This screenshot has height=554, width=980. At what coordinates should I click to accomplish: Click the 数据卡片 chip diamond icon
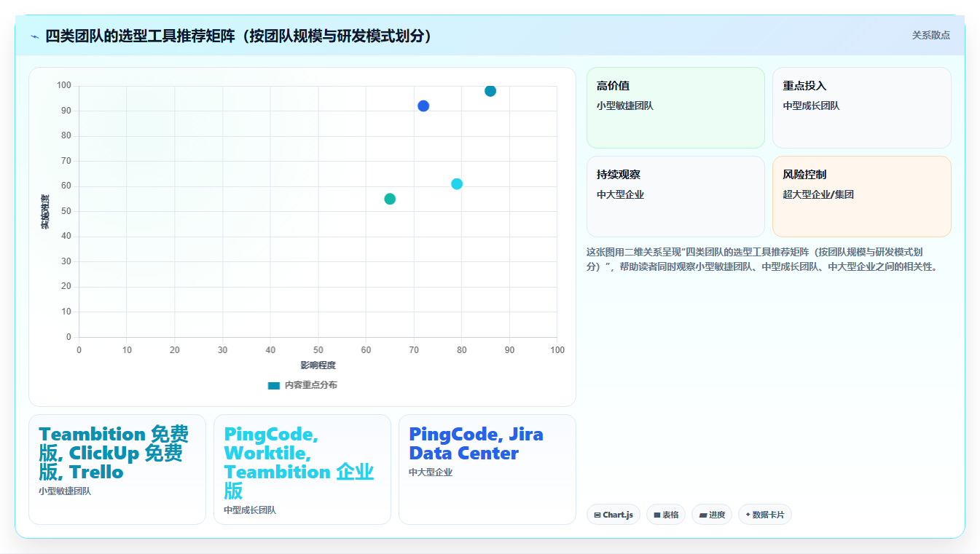pyautogui.click(x=748, y=515)
